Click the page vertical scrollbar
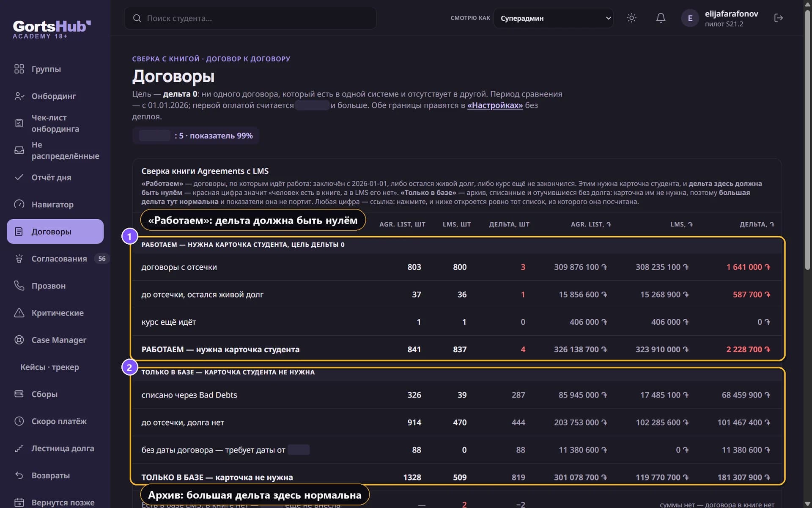The image size is (812, 508). point(807,140)
